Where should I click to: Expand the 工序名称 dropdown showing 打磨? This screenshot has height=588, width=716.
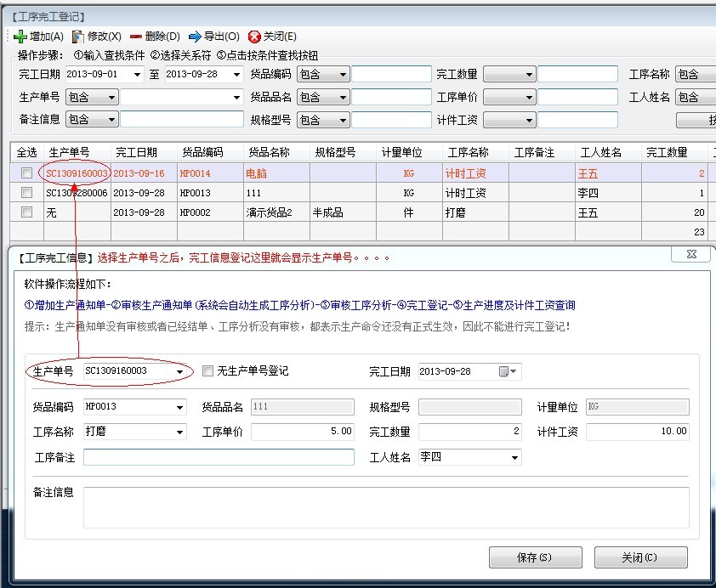click(179, 433)
